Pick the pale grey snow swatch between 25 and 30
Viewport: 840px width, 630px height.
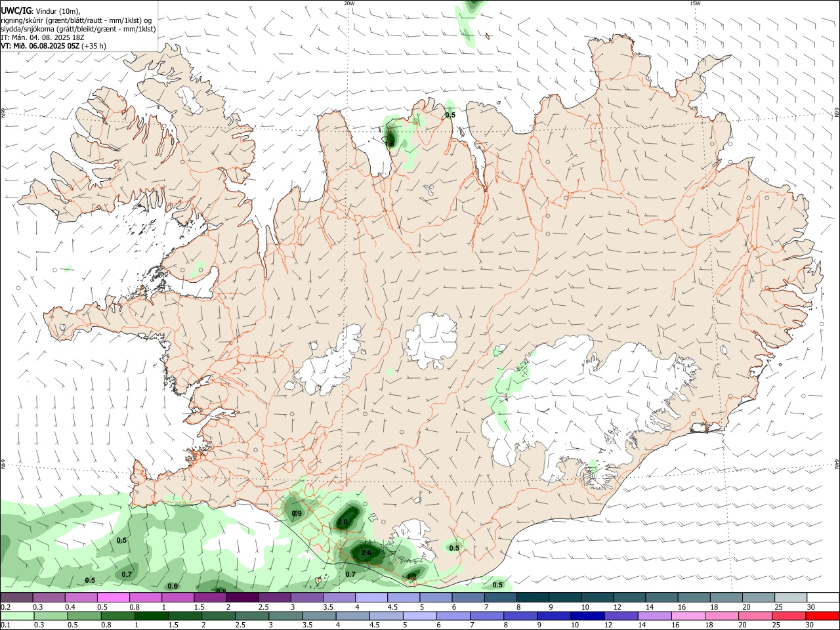791,598
